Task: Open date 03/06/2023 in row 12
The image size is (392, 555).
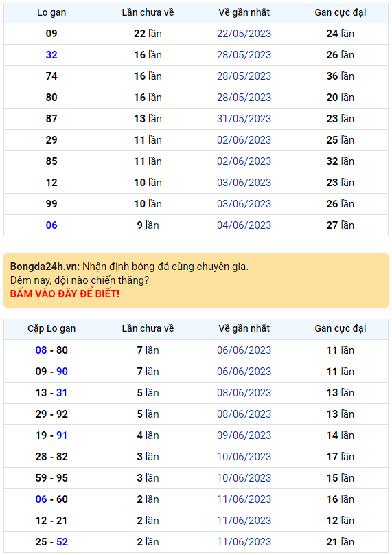Action: (244, 183)
